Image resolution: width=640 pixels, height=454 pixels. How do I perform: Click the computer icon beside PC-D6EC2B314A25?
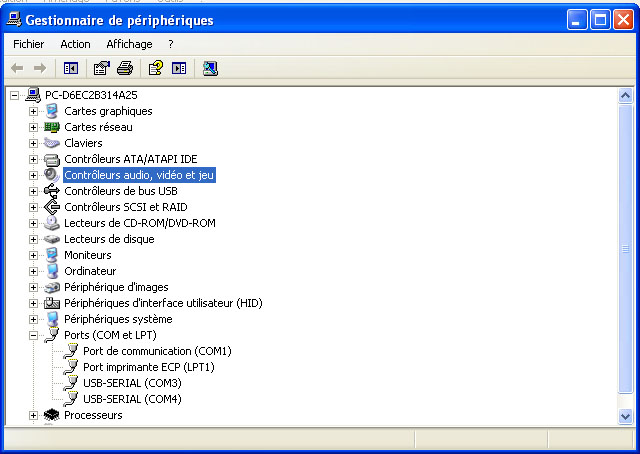coord(33,95)
